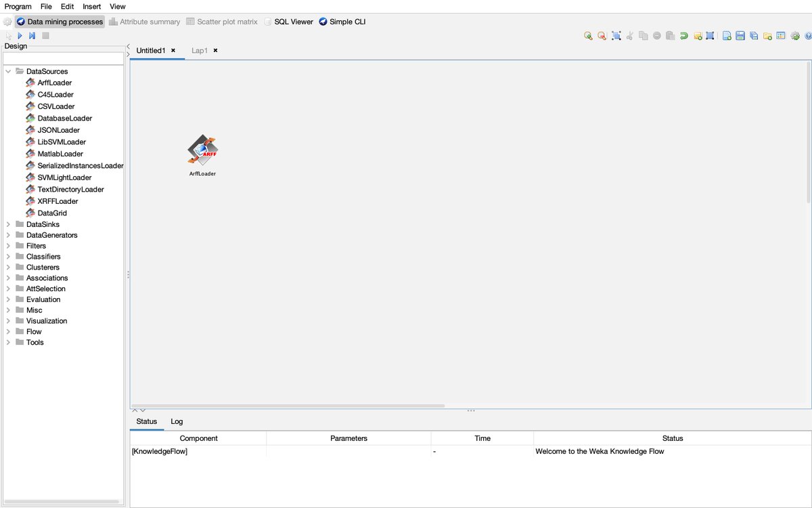Click the save floppy disk icon

point(740,36)
